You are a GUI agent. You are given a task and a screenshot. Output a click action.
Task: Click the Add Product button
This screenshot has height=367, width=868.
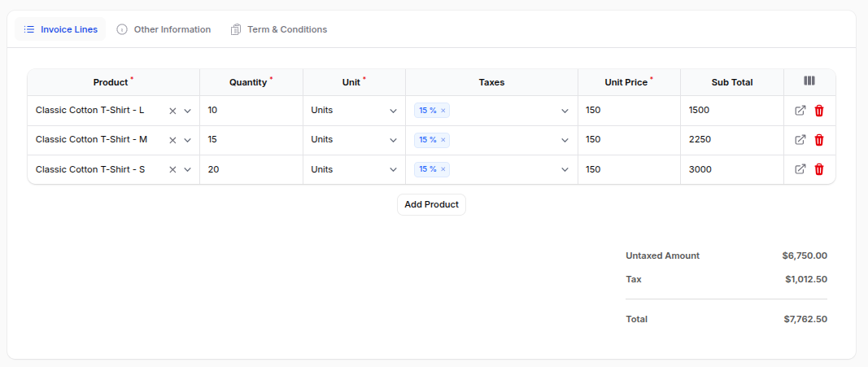click(431, 204)
